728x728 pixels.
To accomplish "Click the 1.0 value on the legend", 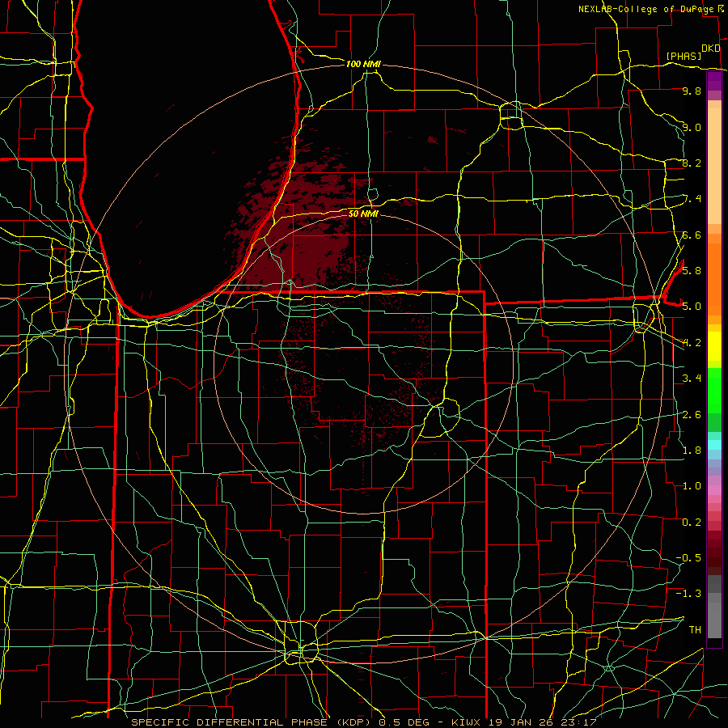I will 692,485.
